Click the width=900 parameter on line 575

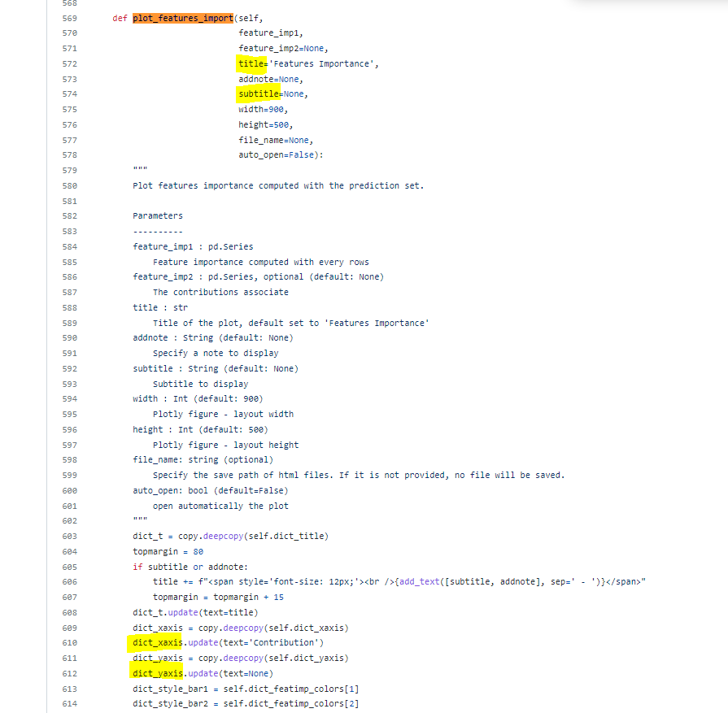click(x=259, y=109)
